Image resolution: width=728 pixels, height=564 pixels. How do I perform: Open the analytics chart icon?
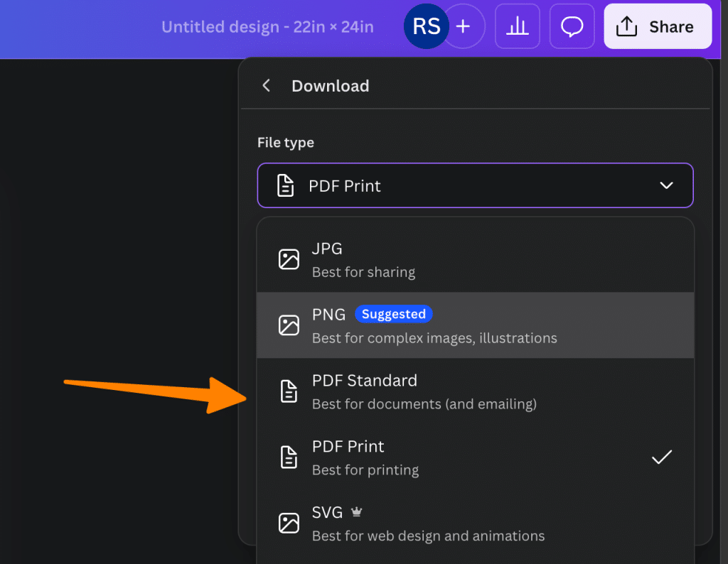(517, 26)
